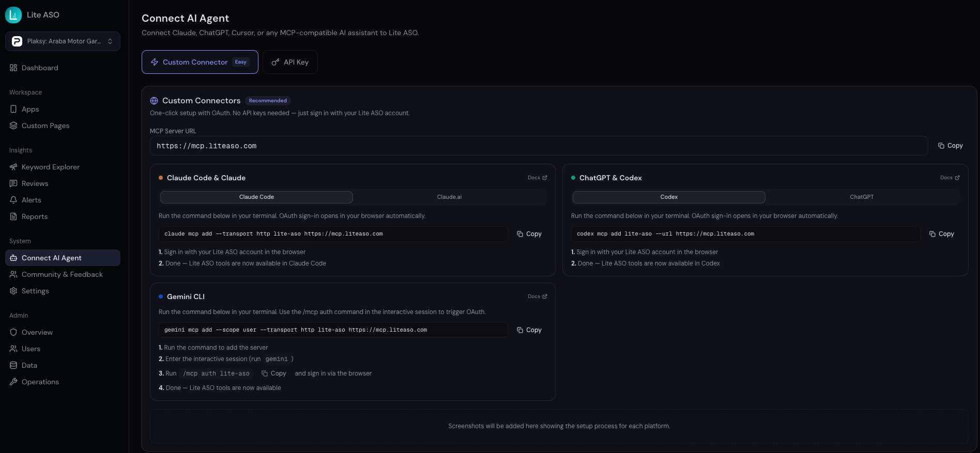Click the "Connect AI Agent" page heading

[x=185, y=18]
